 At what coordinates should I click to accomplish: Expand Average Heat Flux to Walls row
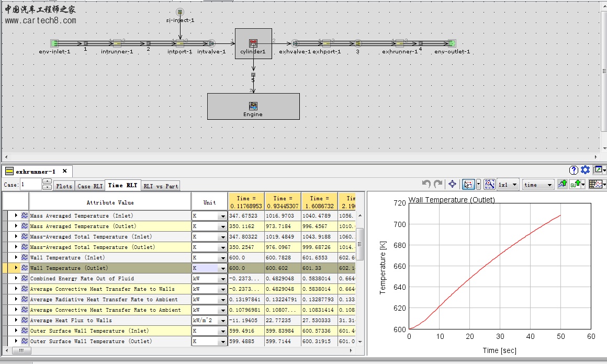16,320
